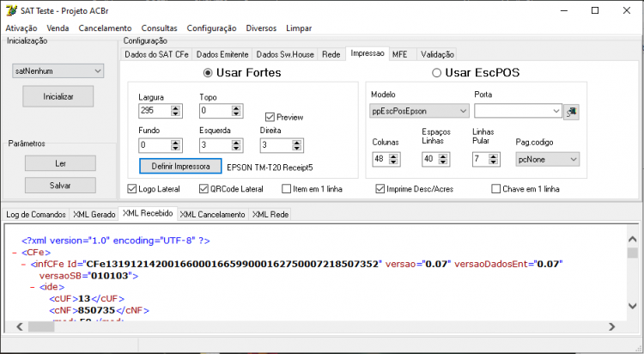Open the Configuração menu

211,28
